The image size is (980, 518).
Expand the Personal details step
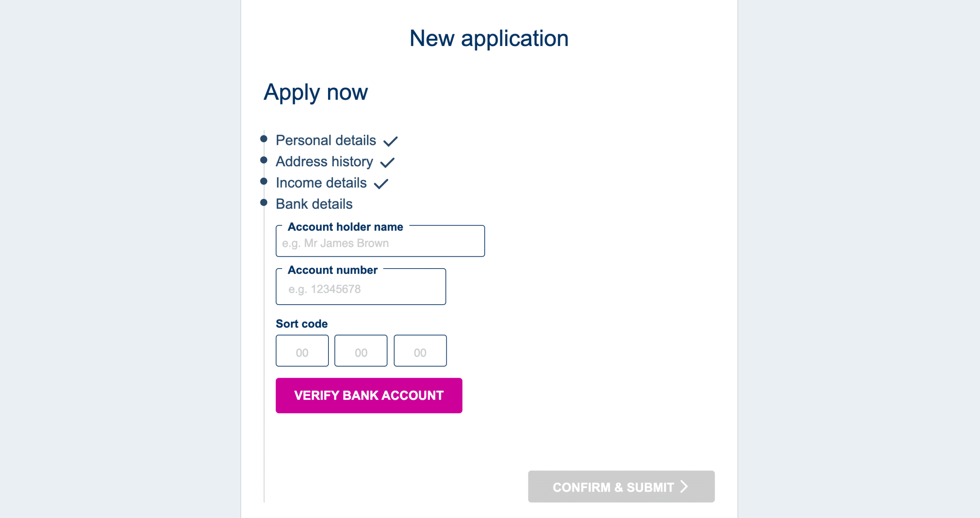[326, 141]
